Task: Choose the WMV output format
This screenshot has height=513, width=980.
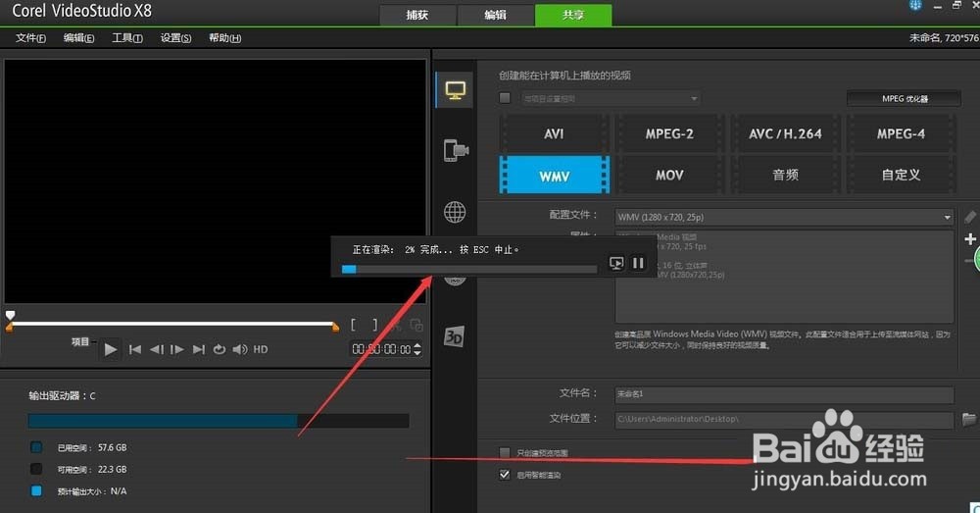Action: 554,176
